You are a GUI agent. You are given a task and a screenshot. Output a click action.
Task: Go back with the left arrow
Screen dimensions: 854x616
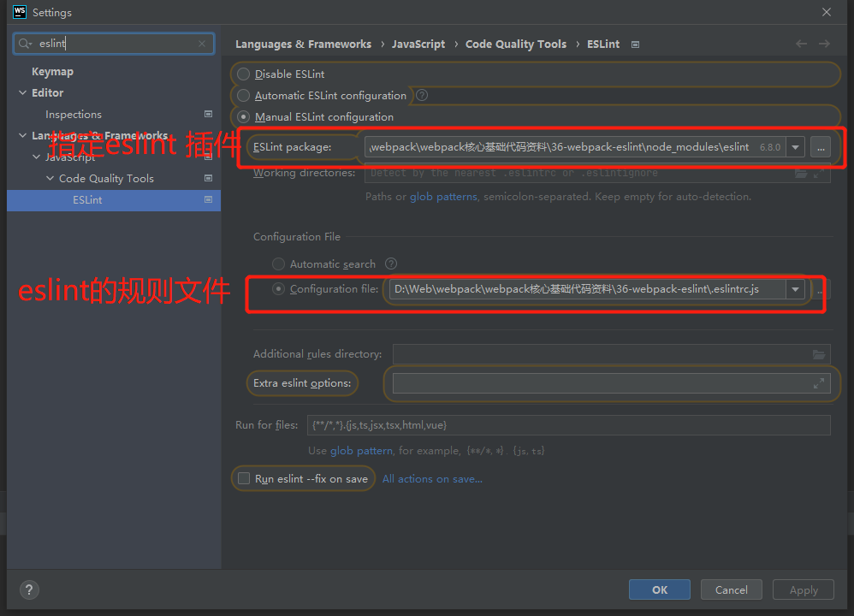click(801, 44)
